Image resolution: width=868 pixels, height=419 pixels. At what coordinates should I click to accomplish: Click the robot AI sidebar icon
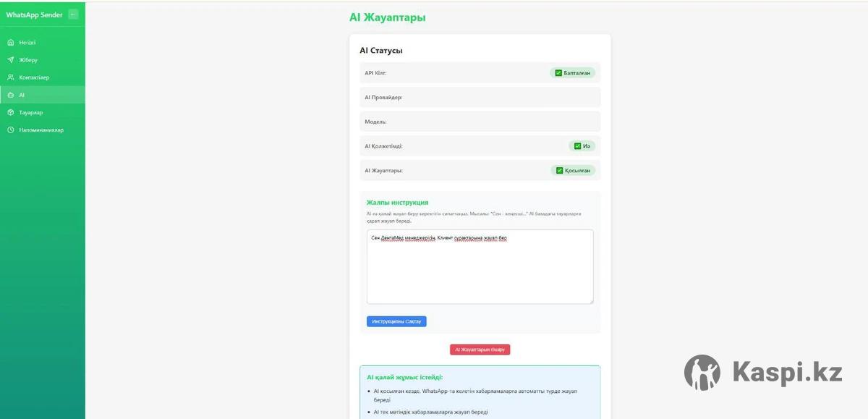point(11,95)
